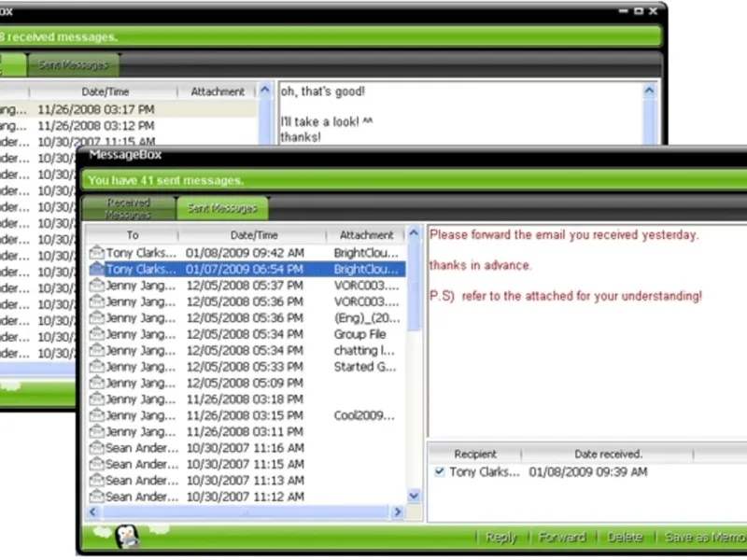Select 11/26/2008 03:17 PM row in back window
This screenshot has height=560, width=747.
[129, 109]
